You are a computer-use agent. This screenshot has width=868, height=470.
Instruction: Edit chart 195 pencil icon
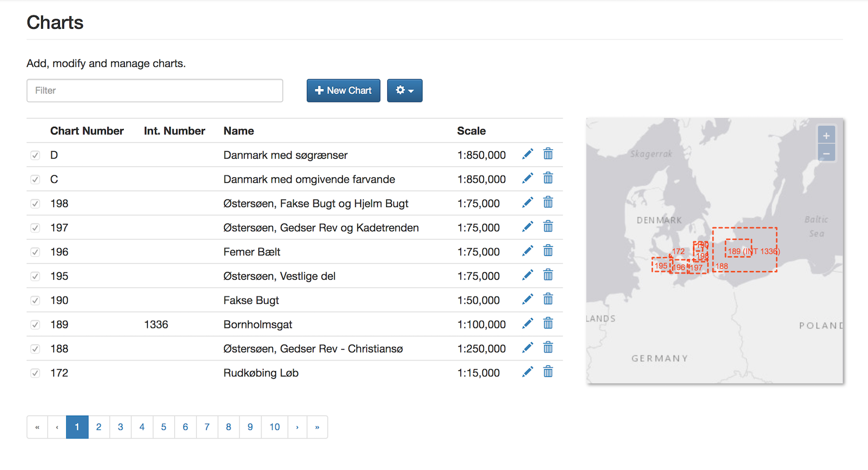click(x=527, y=275)
